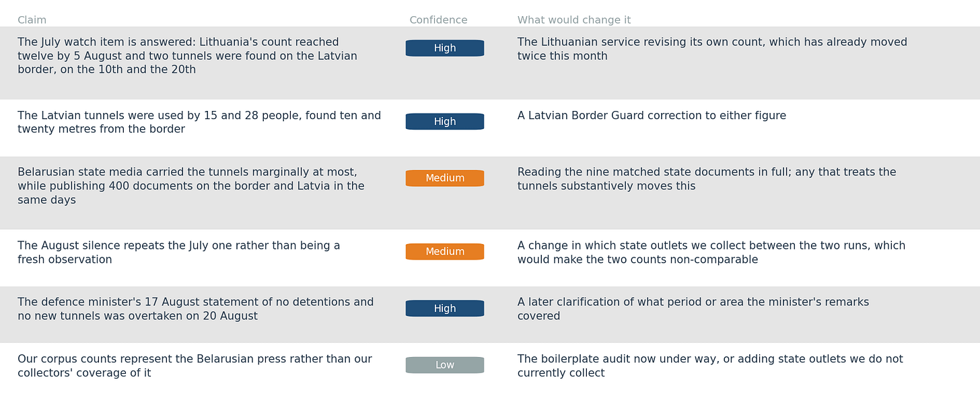This screenshot has height=400, width=980.
Task: Click the boilerplate audit now under way note
Action: pyautogui.click(x=710, y=366)
